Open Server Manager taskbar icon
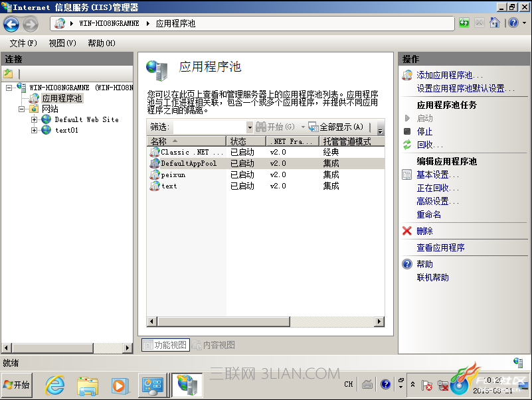This screenshot has height=400, width=532. 152,386
